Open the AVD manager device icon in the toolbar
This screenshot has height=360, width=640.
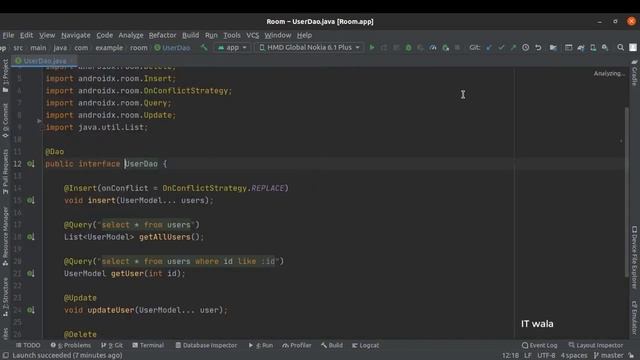pyautogui.click(x=593, y=48)
